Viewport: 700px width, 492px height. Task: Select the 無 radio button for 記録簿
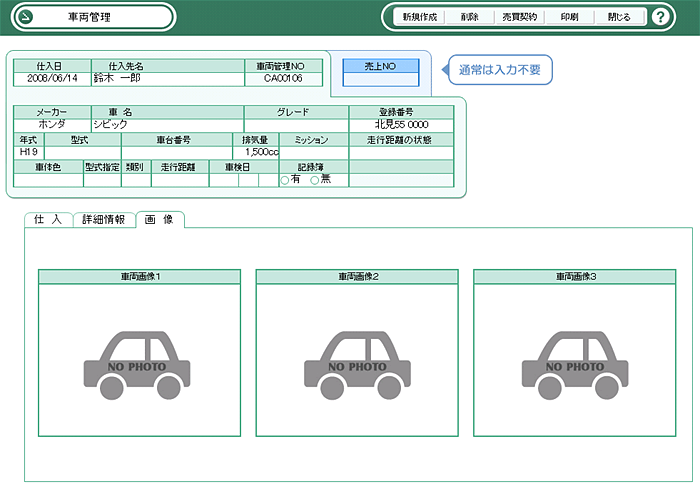(315, 180)
